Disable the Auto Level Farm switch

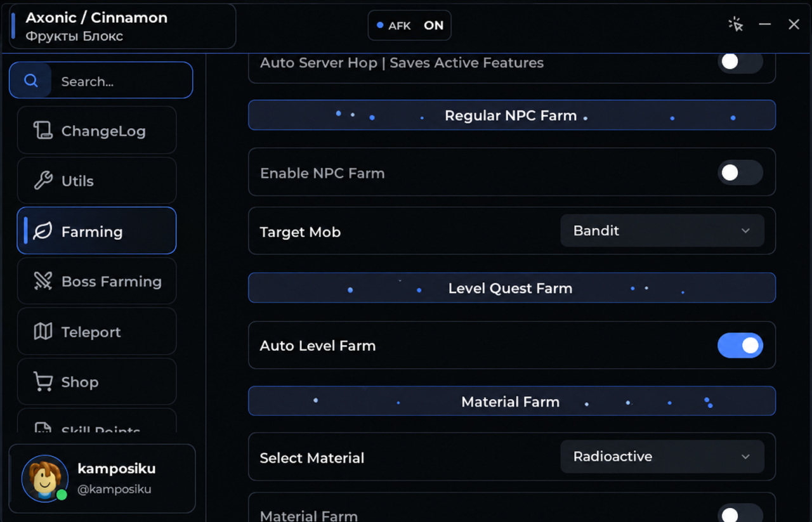pos(740,346)
